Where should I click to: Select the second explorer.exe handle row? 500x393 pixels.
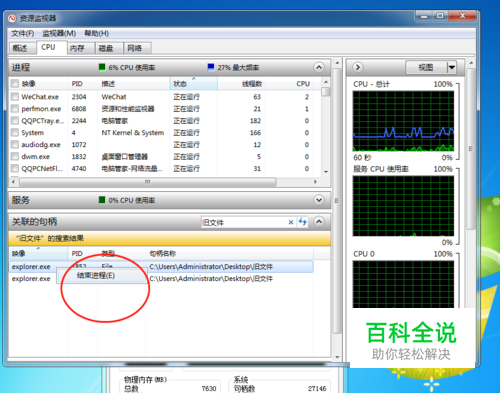click(161, 279)
